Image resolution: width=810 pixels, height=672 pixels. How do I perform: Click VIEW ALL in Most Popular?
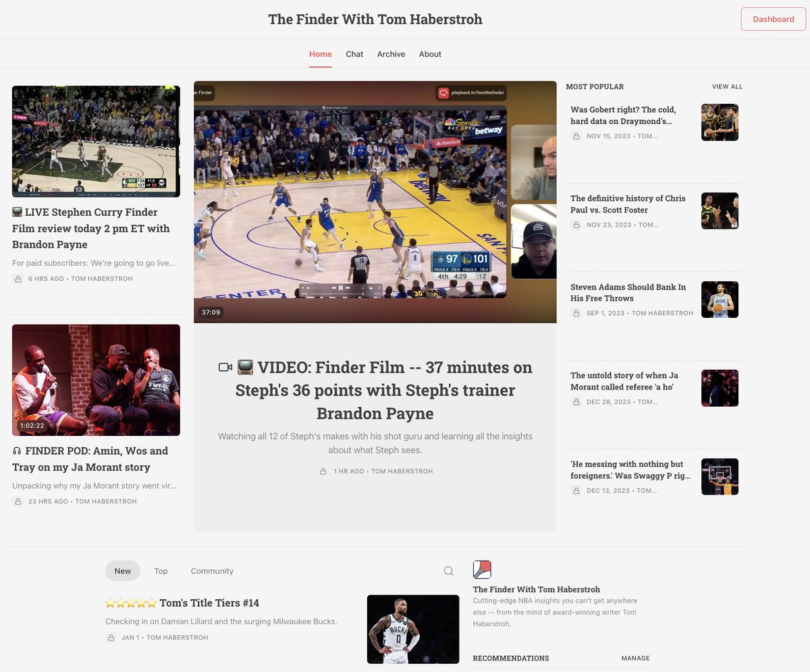[x=727, y=86]
